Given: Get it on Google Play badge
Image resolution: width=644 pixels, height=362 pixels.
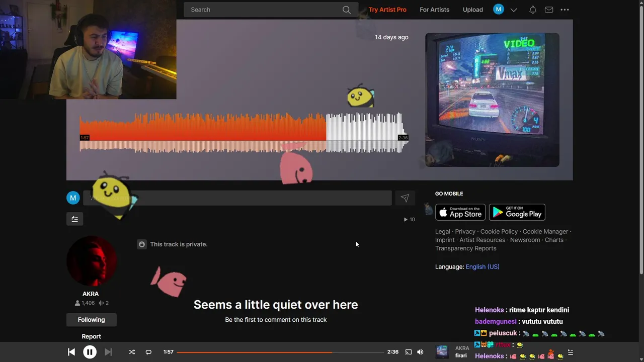Looking at the screenshot, I should (517, 212).
